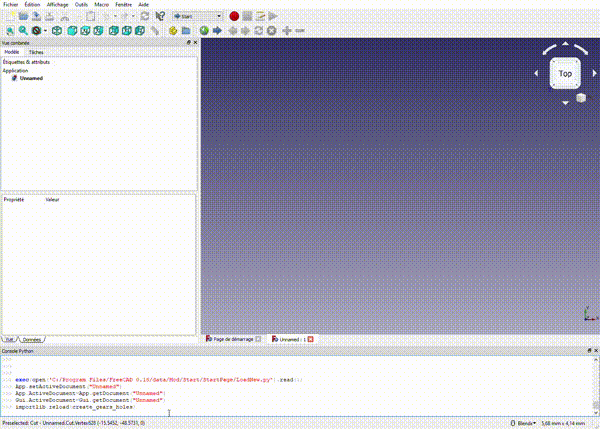The image size is (600, 429).
Task: Start macro recording with the red circle
Action: click(234, 16)
